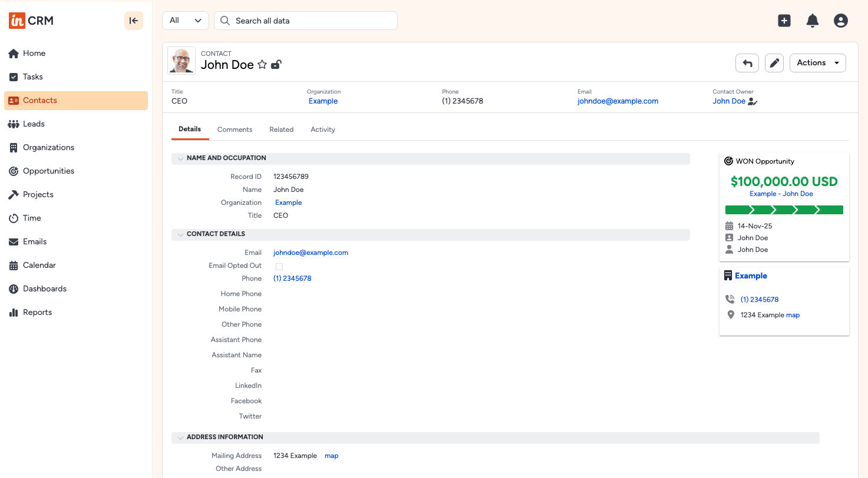
Task: Open the All search filter dropdown
Action: tap(185, 20)
